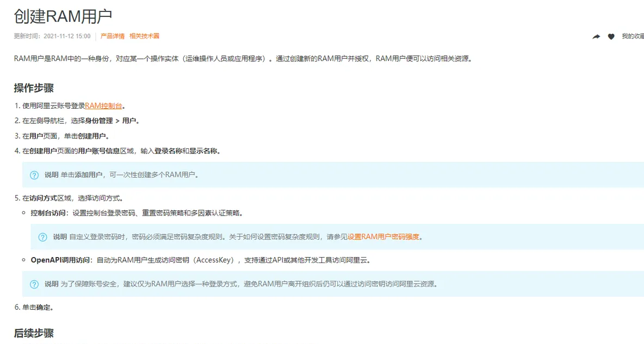The image size is (644, 344).
Task: Click the page title 创建RAM用户
Action: click(63, 16)
